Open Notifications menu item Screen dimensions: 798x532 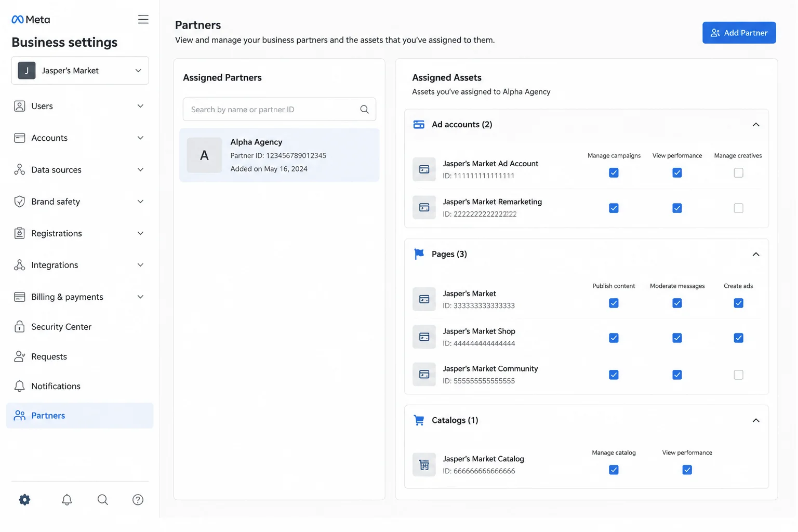pyautogui.click(x=79, y=386)
